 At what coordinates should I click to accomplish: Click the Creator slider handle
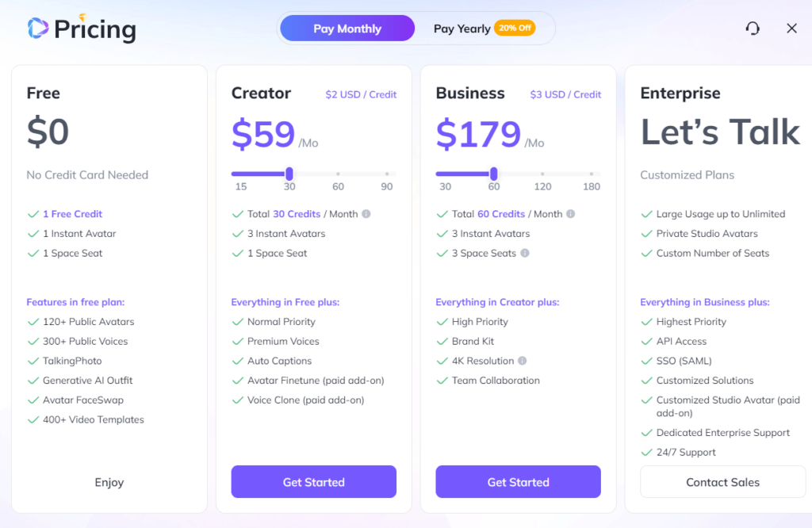coord(289,174)
